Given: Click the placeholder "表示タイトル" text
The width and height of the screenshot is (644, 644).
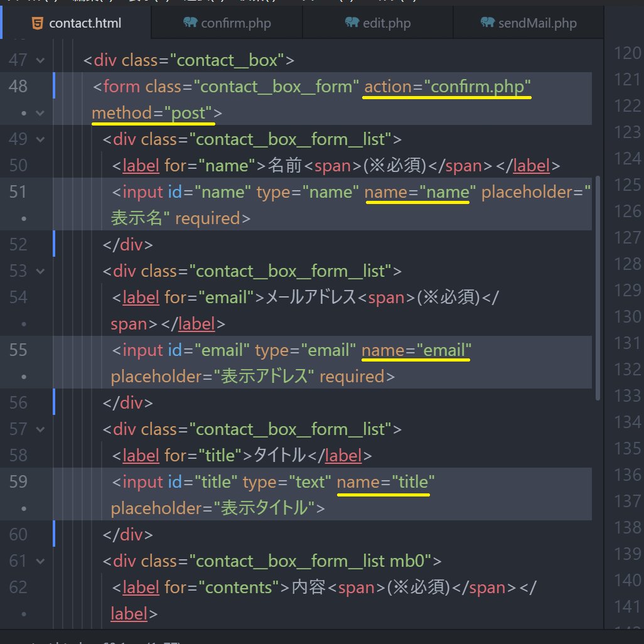Looking at the screenshot, I should pos(264,508).
